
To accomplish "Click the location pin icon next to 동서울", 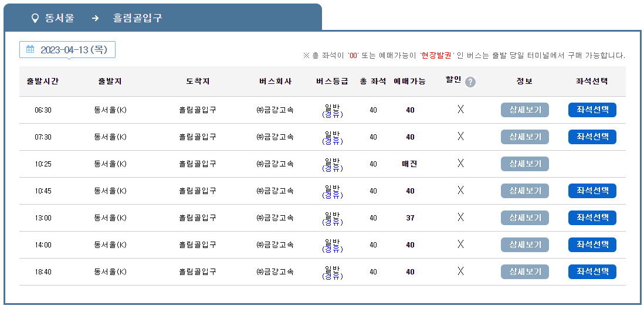I will (35, 18).
